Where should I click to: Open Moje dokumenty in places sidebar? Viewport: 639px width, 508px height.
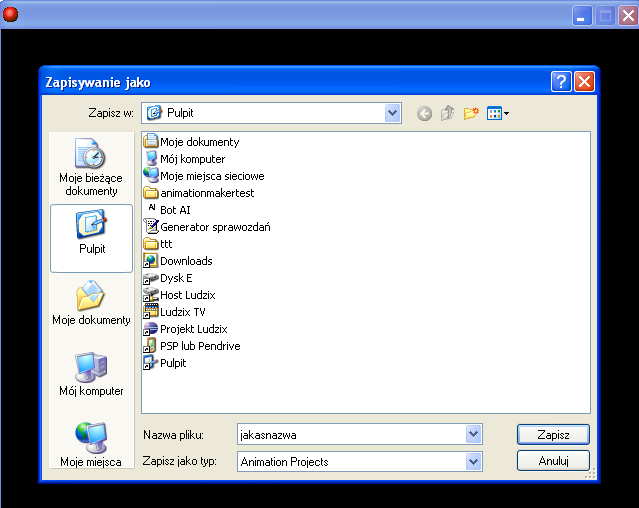[x=91, y=304]
